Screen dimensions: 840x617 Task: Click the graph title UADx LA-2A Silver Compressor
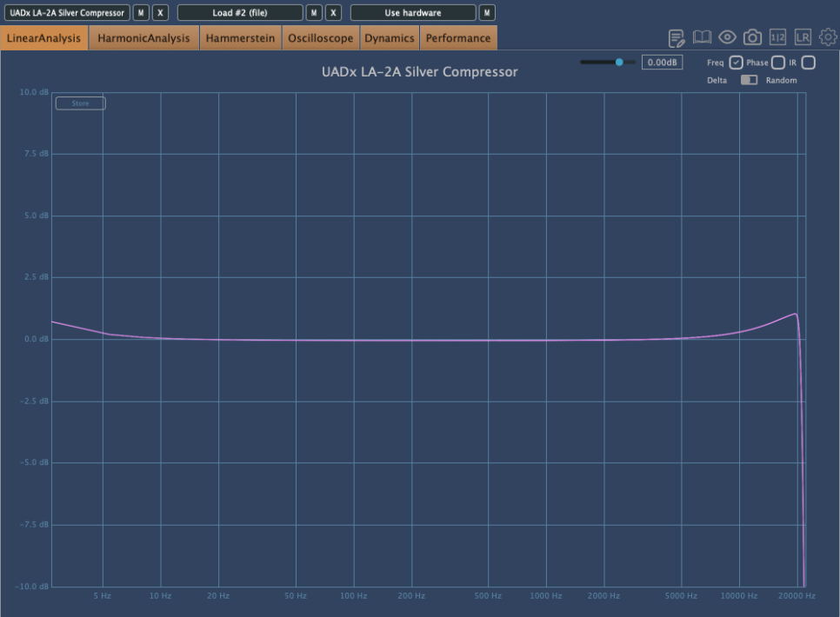419,72
